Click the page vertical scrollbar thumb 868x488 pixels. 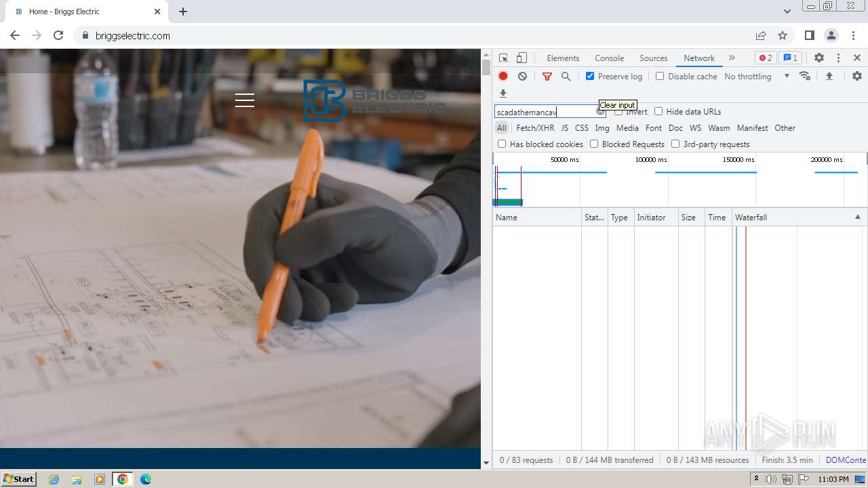click(x=486, y=68)
